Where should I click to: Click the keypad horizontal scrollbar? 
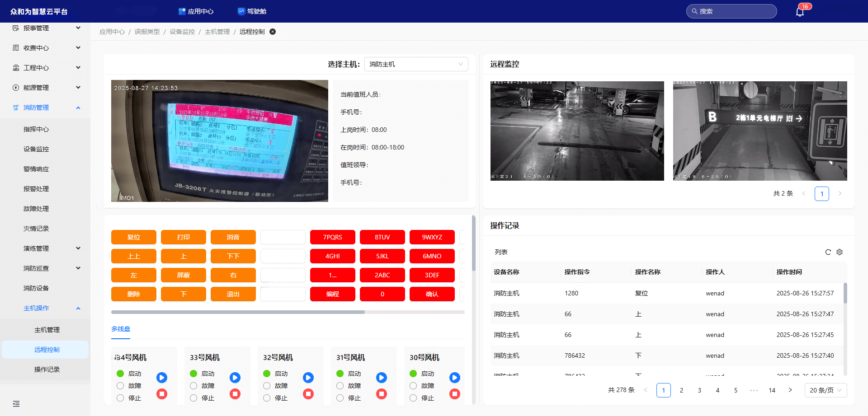click(238, 312)
